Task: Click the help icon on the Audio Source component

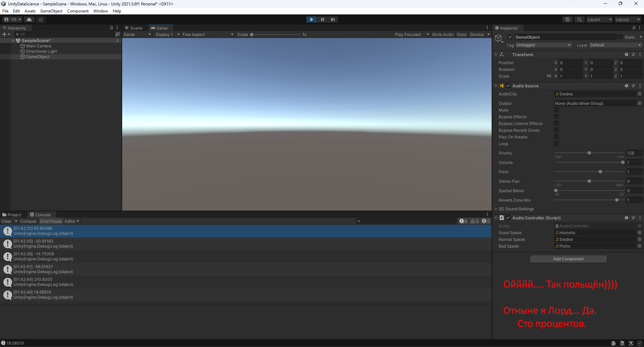Action: coord(626,86)
